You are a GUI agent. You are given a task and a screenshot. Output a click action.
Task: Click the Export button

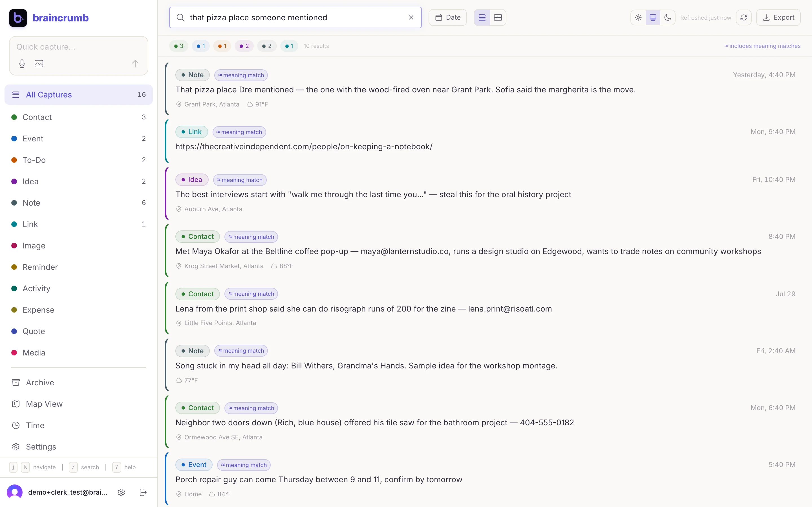778,17
